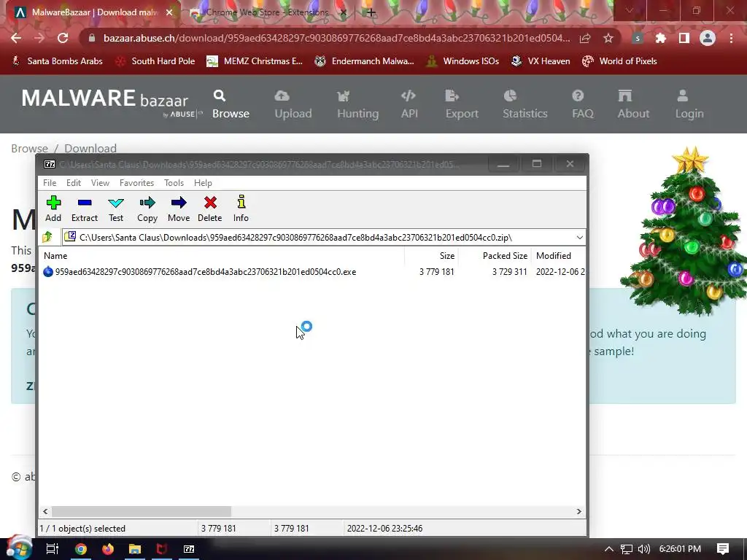Open the Chrome three-dot menu

[731, 38]
